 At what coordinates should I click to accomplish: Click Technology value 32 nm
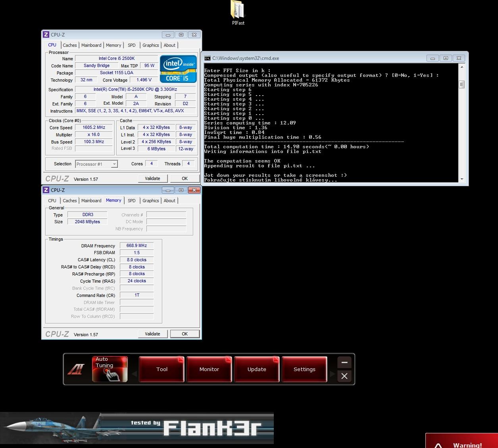(86, 80)
